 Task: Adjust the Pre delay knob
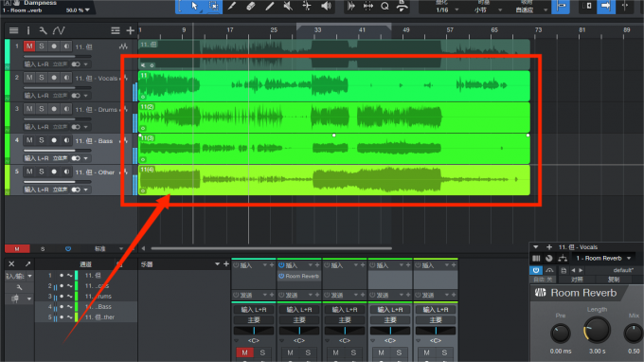click(x=561, y=334)
